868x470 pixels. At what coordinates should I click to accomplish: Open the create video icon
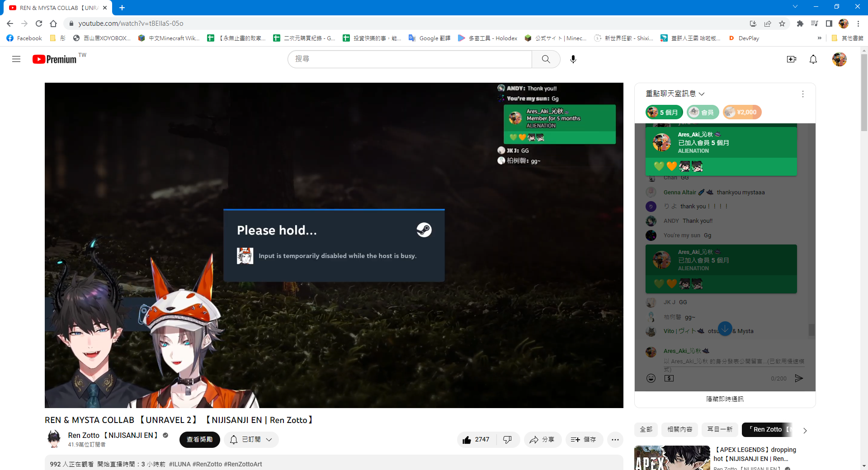[x=791, y=59]
